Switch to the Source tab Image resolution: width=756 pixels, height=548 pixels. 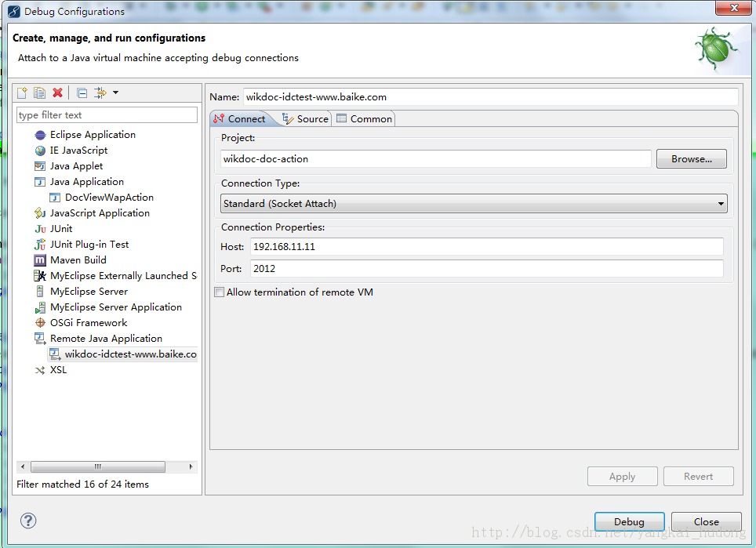tap(305, 118)
